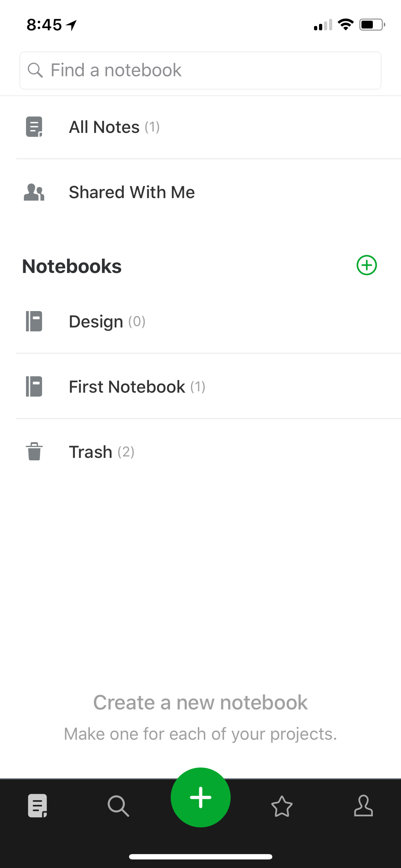Open the Account profile tab
This screenshot has width=401, height=868.
click(364, 805)
